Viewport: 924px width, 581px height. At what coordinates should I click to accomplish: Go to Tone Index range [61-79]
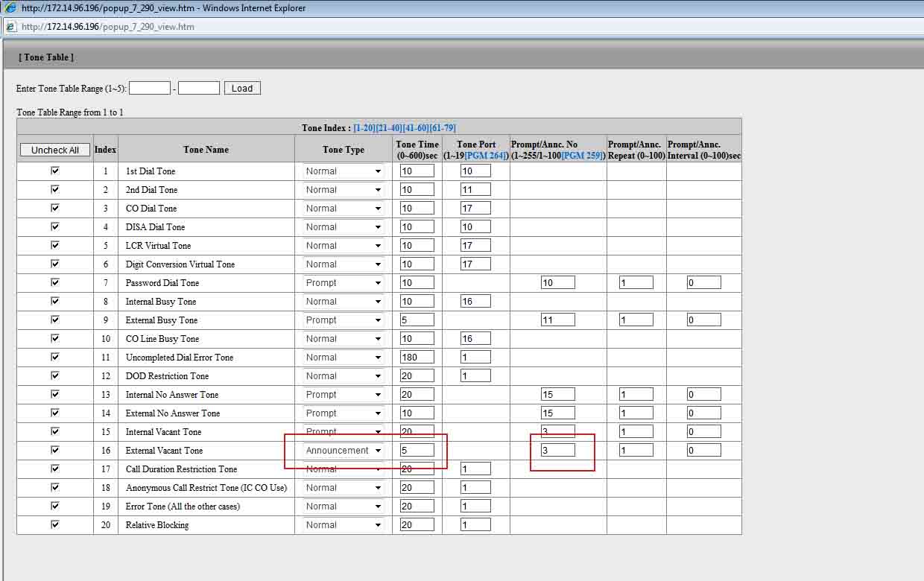[x=443, y=128]
